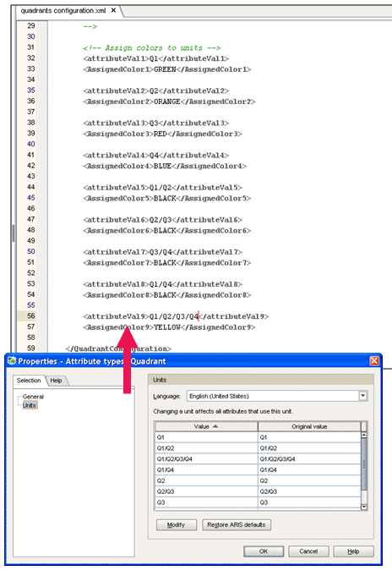This screenshot has width=392, height=576.
Task: Click the Original value column header
Action: click(309, 426)
